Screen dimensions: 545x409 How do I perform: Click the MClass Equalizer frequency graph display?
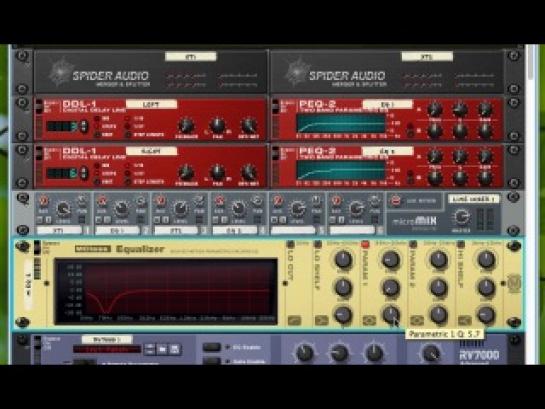167,291
